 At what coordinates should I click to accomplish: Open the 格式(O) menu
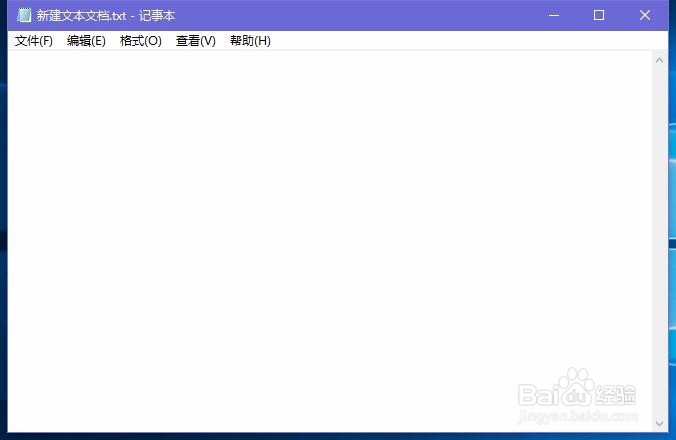pyautogui.click(x=141, y=41)
